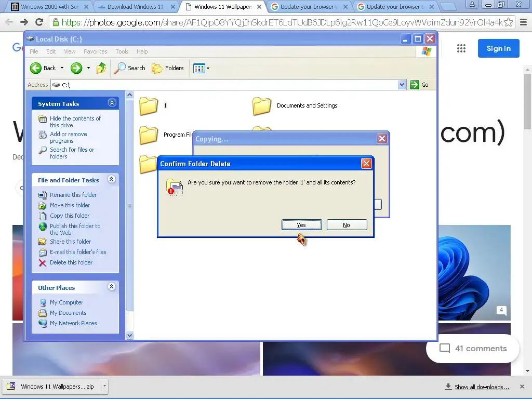Viewport: 532px width, 399px height.
Task: Go forward with the green Forward arrow
Action: click(76, 68)
